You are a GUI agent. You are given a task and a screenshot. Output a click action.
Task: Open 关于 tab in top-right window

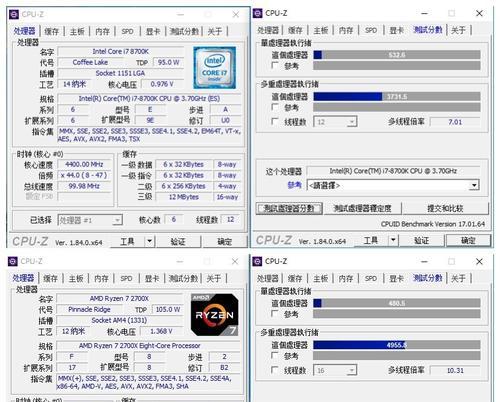point(458,30)
